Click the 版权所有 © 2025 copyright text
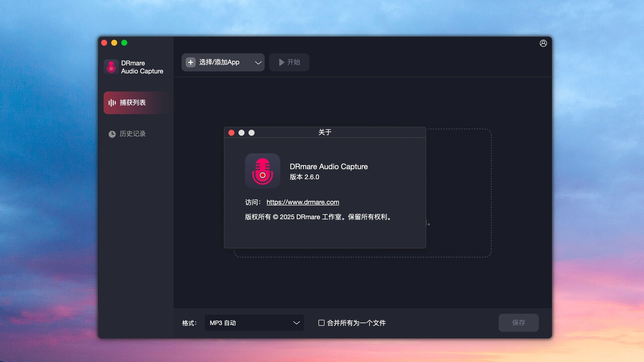This screenshot has width=644, height=362. pyautogui.click(x=318, y=217)
